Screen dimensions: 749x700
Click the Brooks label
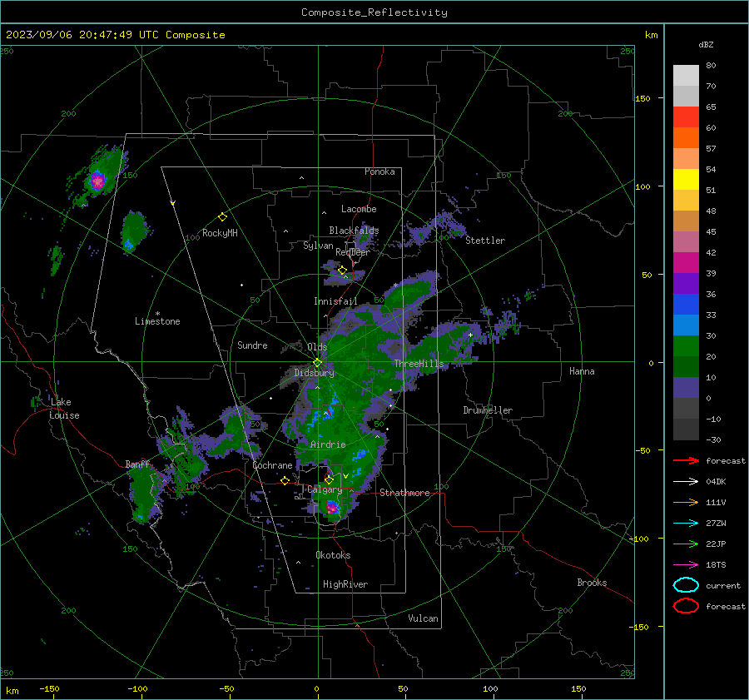point(592,583)
